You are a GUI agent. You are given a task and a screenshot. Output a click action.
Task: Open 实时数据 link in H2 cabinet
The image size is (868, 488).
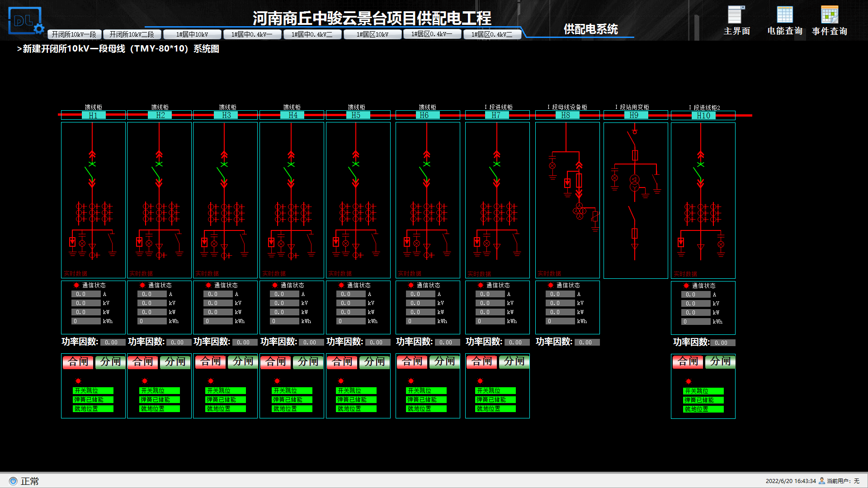coord(141,273)
